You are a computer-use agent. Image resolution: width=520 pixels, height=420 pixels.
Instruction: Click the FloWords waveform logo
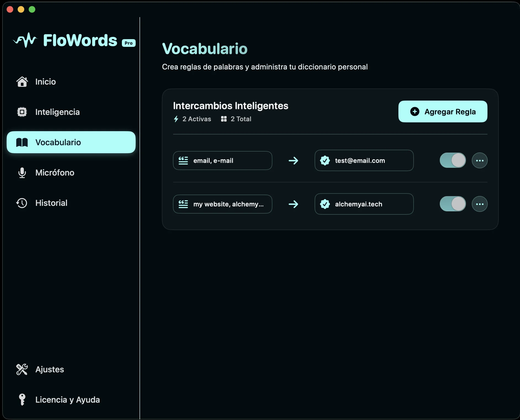[x=25, y=40]
